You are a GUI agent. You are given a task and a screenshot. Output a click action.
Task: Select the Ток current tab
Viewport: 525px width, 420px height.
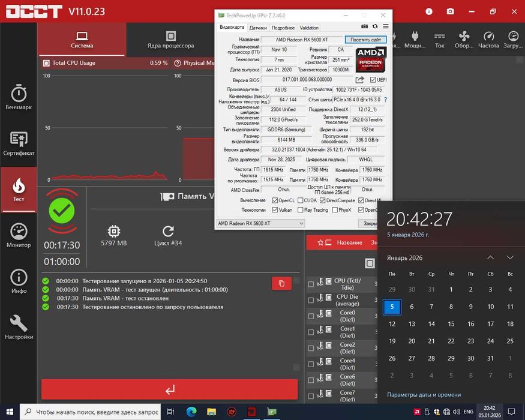click(x=440, y=40)
